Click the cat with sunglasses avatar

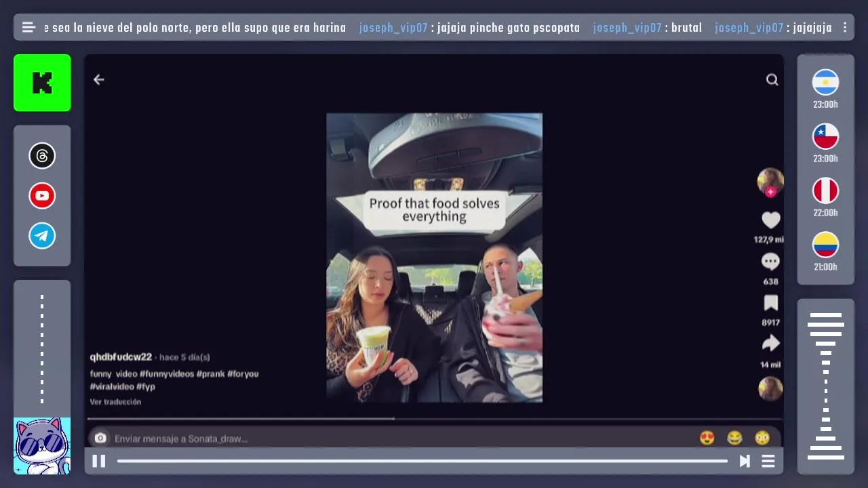(42, 445)
